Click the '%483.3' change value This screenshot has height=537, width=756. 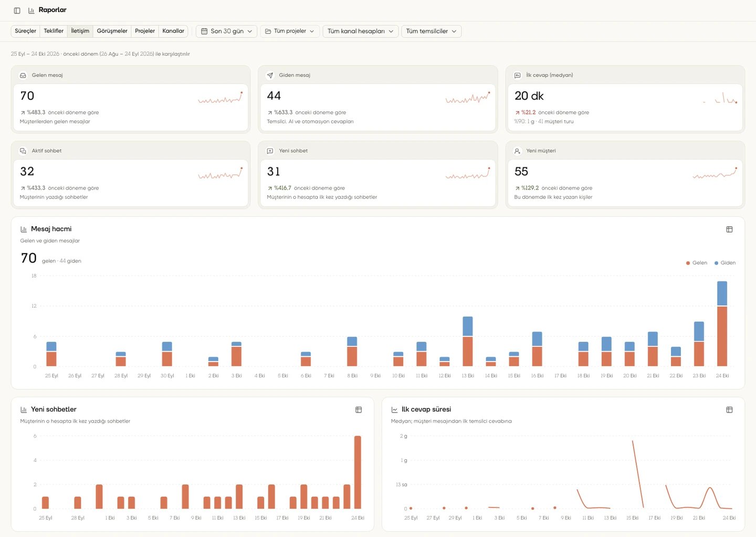click(x=36, y=112)
